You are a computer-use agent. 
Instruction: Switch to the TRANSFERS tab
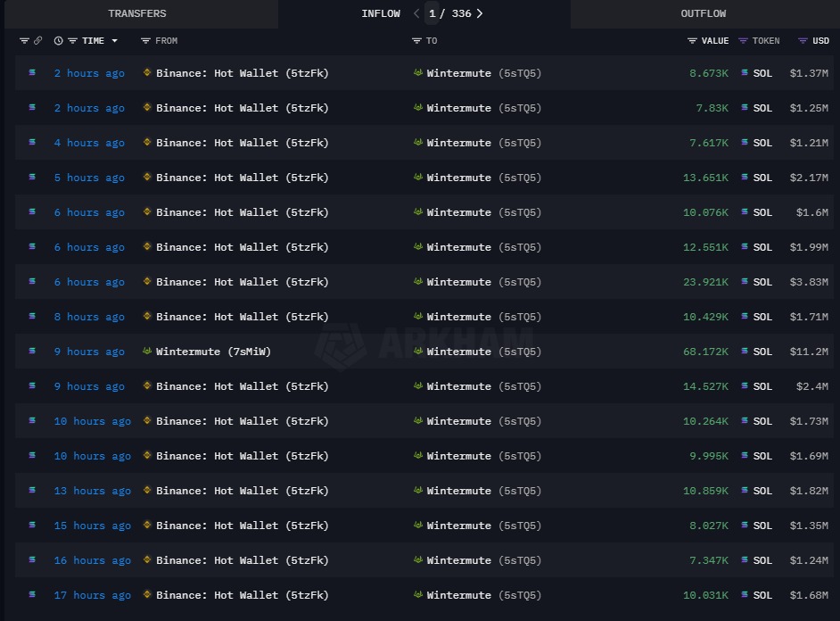click(139, 13)
